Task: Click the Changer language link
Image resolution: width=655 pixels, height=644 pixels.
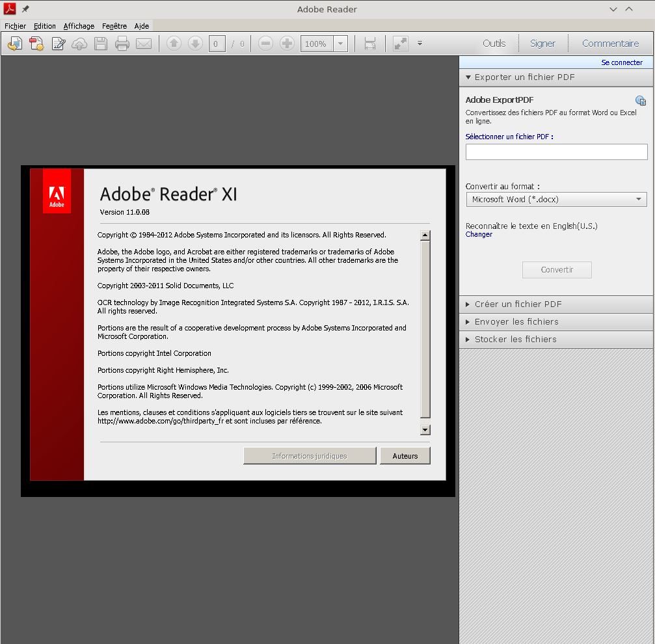Action: [479, 234]
